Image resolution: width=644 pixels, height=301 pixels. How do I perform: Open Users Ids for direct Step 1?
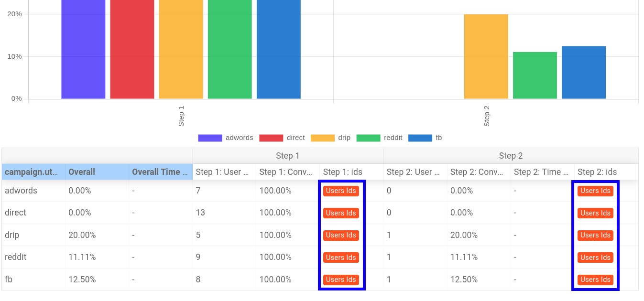pyautogui.click(x=340, y=213)
